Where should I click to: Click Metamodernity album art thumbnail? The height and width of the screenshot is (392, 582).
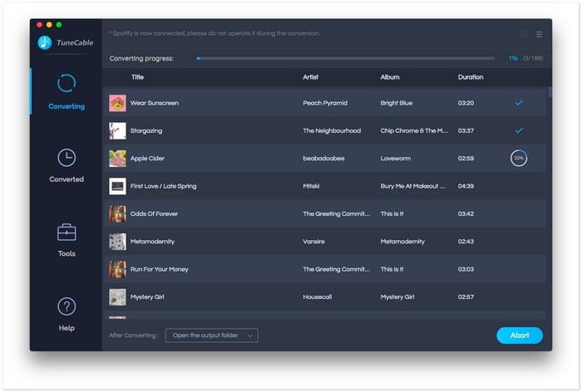[117, 242]
